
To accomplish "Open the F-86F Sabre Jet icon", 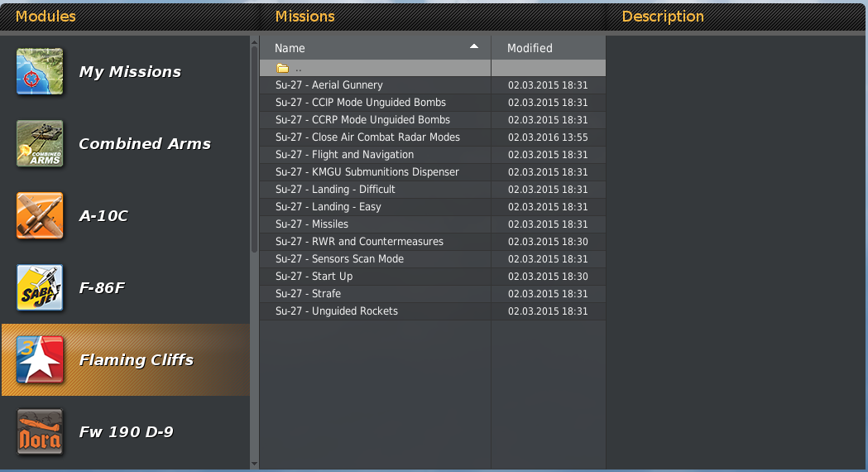I will (x=40, y=288).
